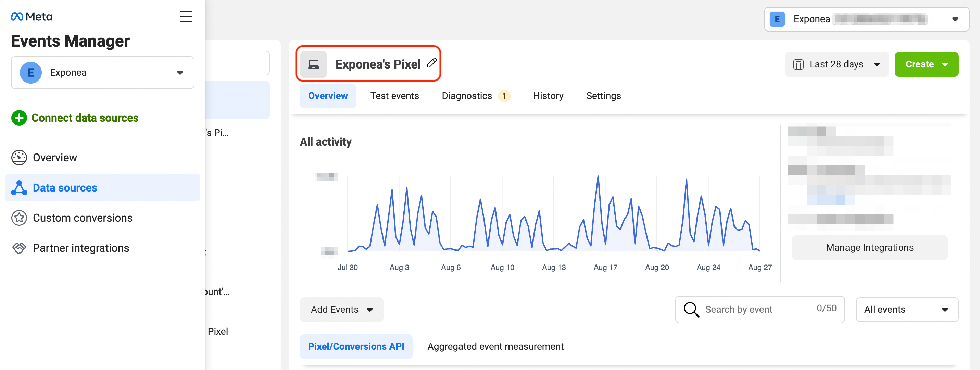Open Overview in the left sidebar
This screenshot has width=980, height=370.
(55, 158)
